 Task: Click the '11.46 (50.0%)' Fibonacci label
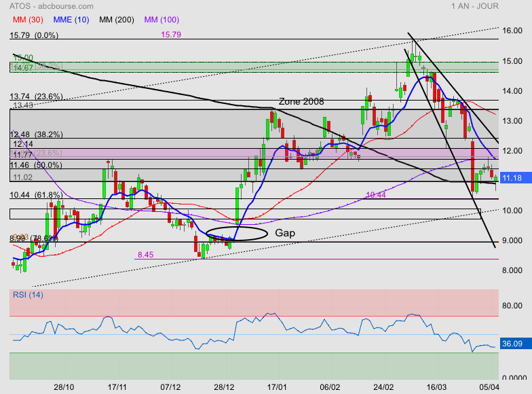point(36,165)
